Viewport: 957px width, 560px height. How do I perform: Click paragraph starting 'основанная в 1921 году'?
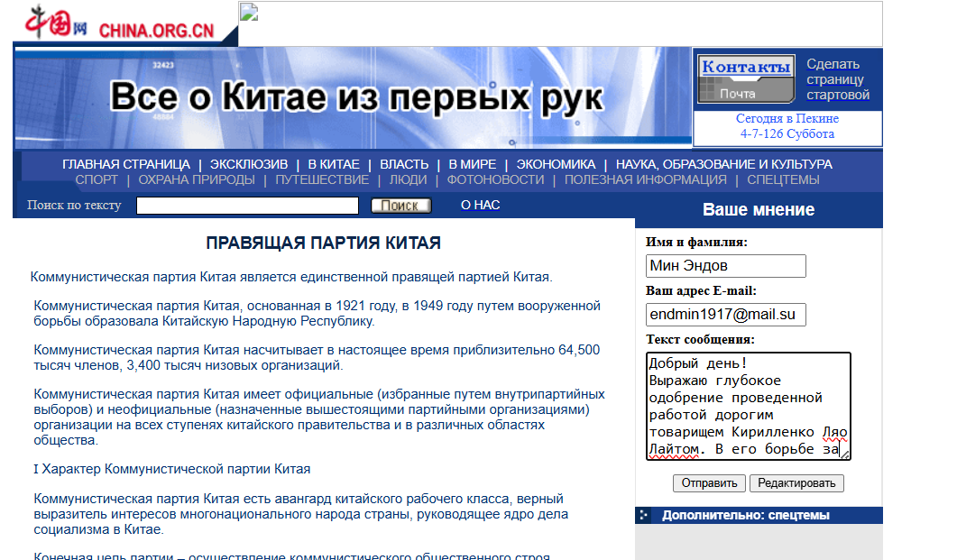coord(317,314)
